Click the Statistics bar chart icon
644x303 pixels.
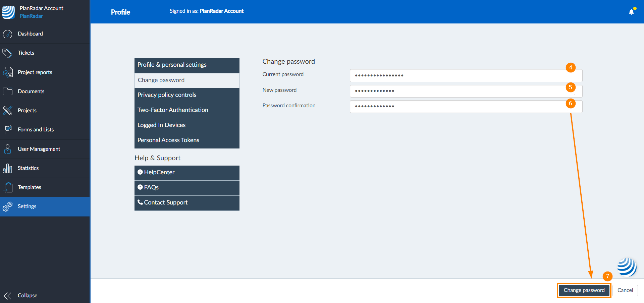pyautogui.click(x=7, y=168)
